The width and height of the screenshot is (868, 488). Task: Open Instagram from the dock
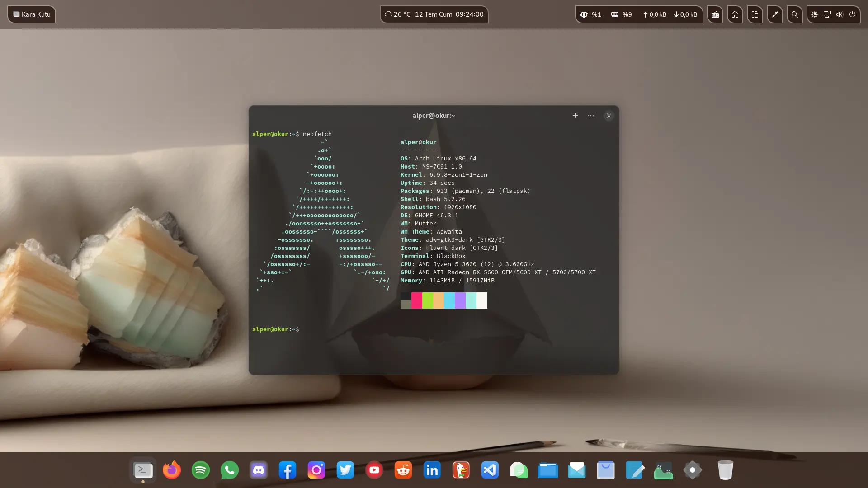[x=316, y=470]
